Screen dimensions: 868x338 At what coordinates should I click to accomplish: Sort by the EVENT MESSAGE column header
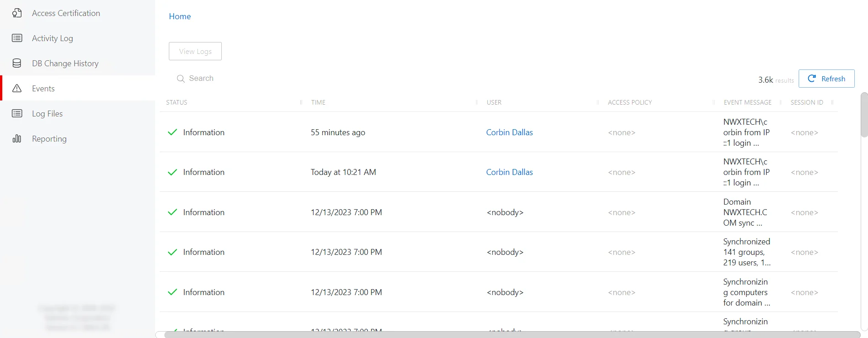[x=748, y=102]
